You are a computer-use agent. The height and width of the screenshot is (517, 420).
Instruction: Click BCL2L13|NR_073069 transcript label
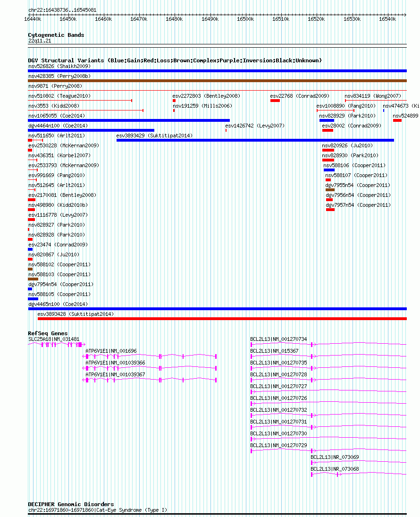335,458
